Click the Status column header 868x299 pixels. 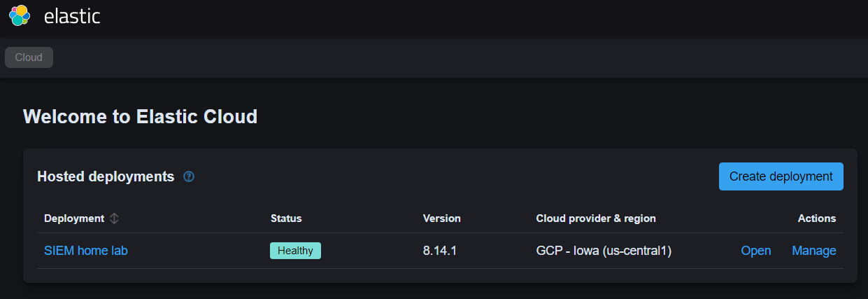click(x=286, y=218)
